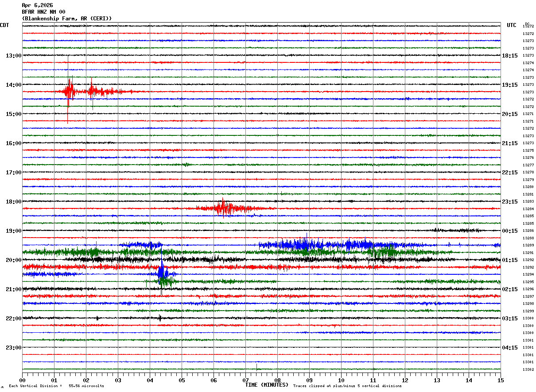Click the 20:00 CDT time label

[14, 260]
